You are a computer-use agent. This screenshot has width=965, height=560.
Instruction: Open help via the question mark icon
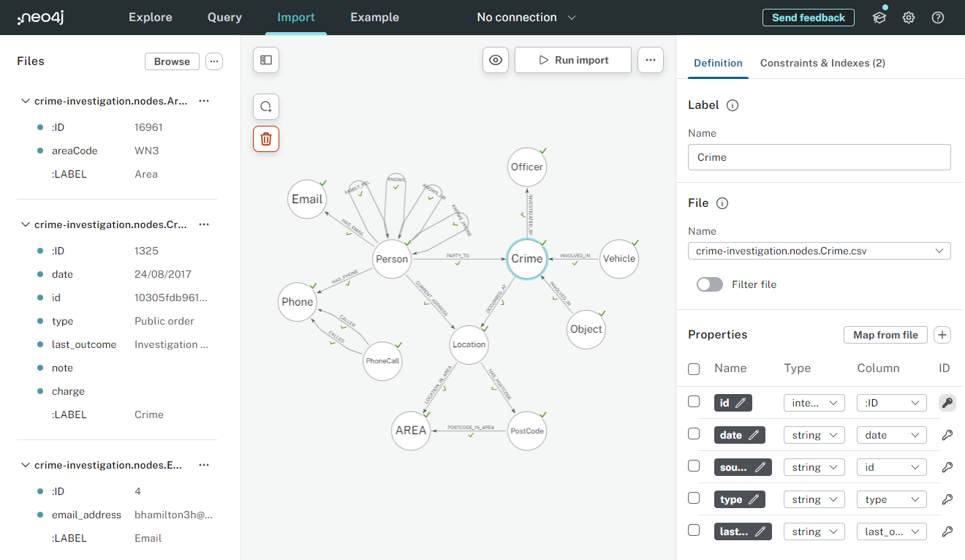pyautogui.click(x=938, y=17)
